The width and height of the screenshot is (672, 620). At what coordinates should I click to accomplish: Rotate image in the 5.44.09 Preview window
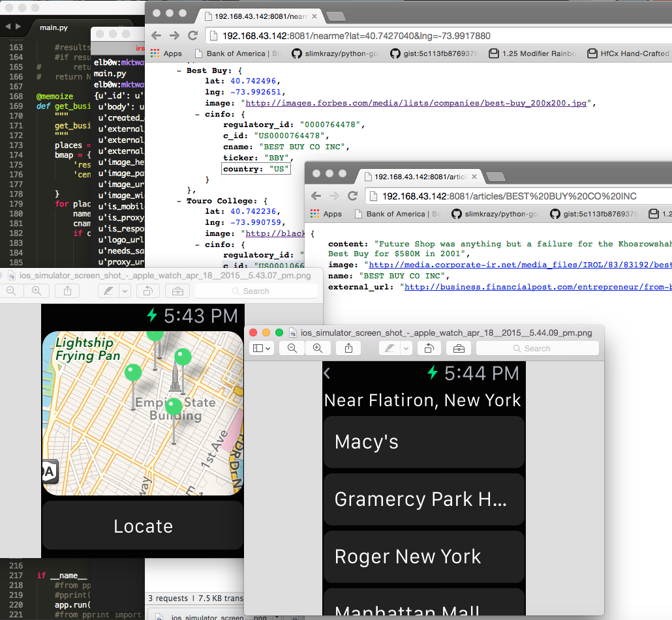pos(429,349)
